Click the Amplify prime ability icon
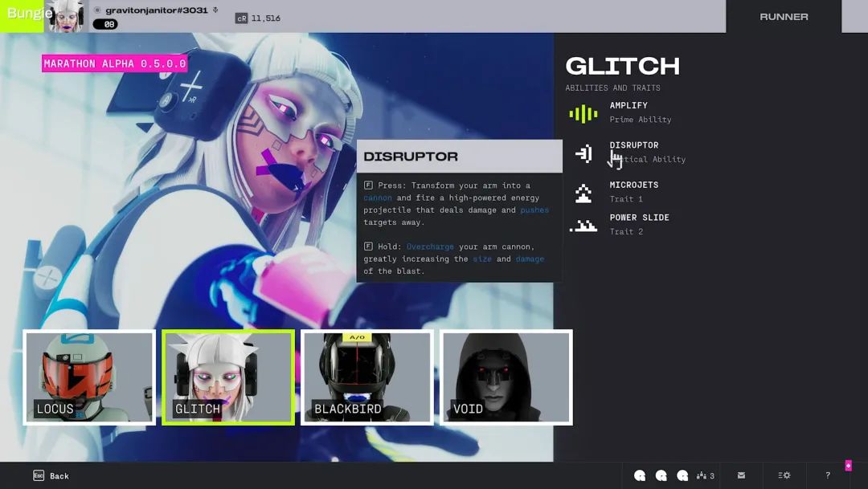The height and width of the screenshot is (489, 868). point(583,113)
